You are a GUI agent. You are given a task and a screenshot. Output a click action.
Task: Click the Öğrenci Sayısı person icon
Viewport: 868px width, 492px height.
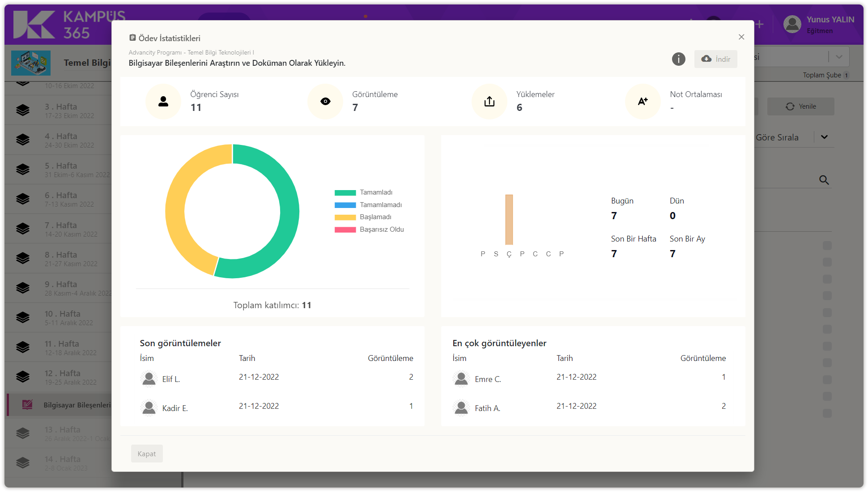pyautogui.click(x=163, y=102)
